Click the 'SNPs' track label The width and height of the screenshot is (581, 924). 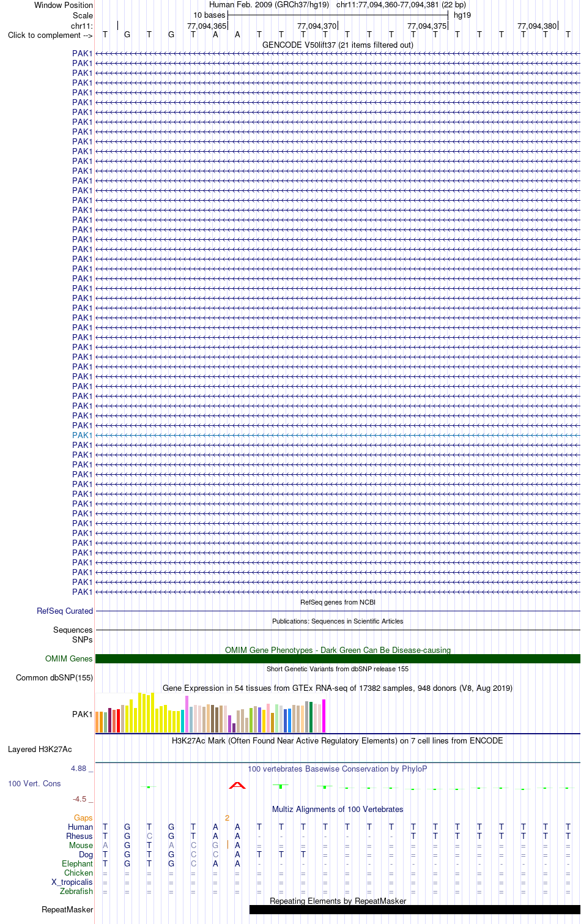pos(83,639)
